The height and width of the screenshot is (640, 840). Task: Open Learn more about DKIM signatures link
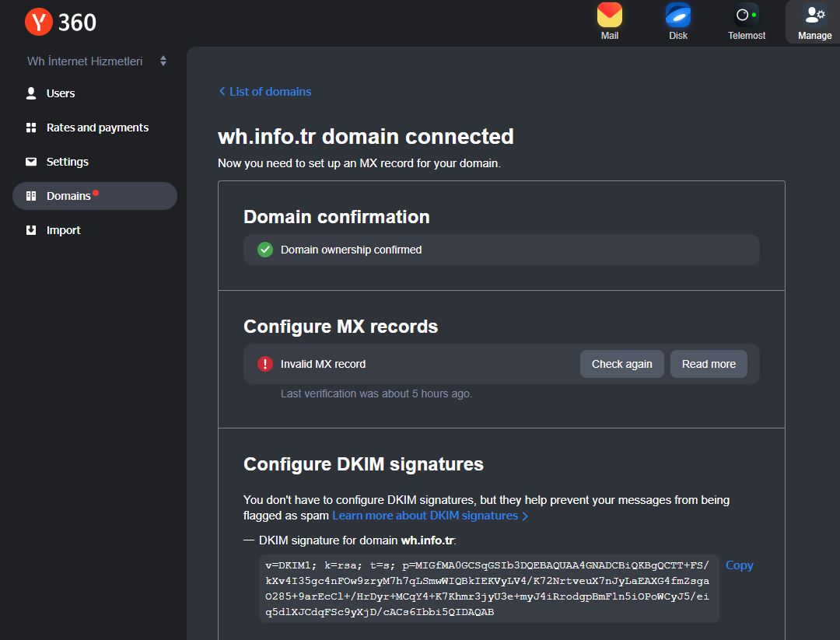(430, 516)
